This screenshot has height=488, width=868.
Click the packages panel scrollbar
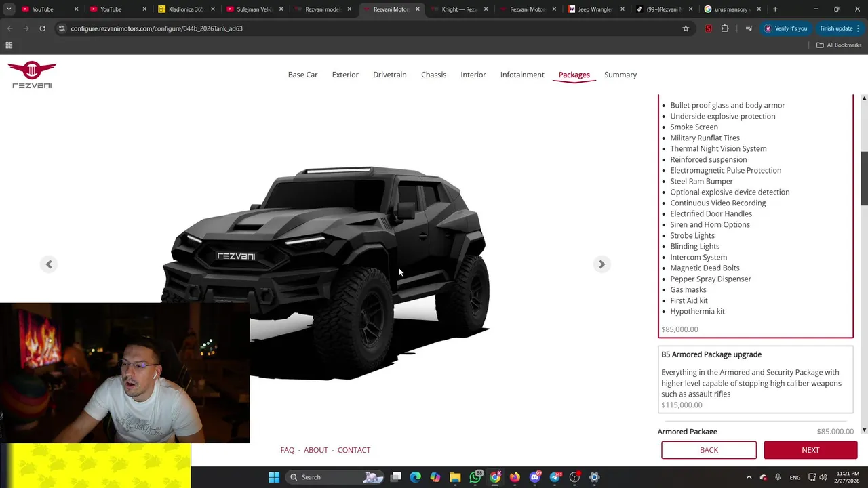(864, 179)
